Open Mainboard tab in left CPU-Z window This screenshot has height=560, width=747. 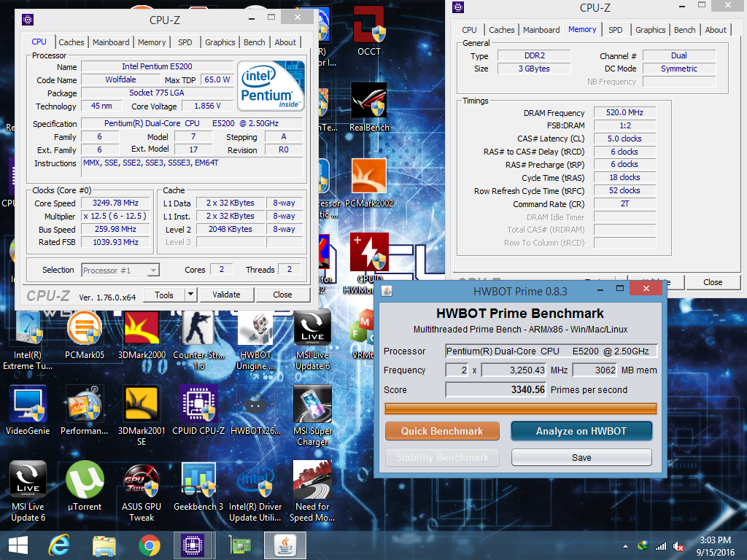click(x=111, y=42)
